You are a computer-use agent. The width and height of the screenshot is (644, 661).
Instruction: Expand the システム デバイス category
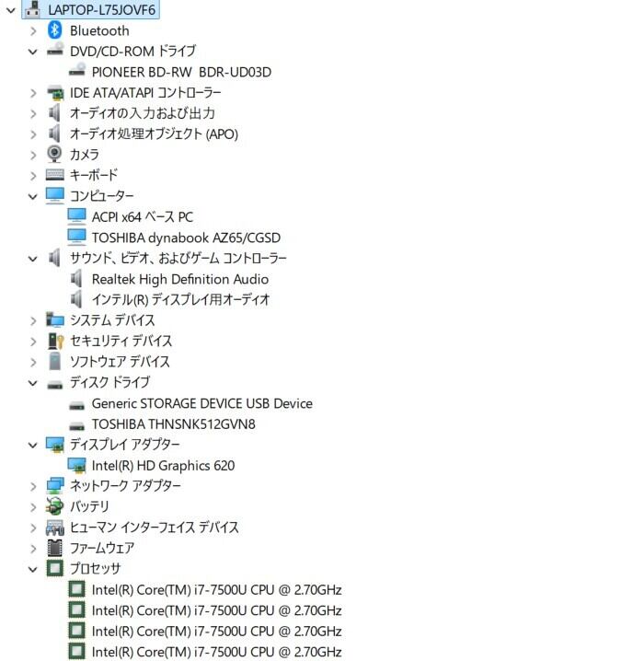tap(33, 320)
